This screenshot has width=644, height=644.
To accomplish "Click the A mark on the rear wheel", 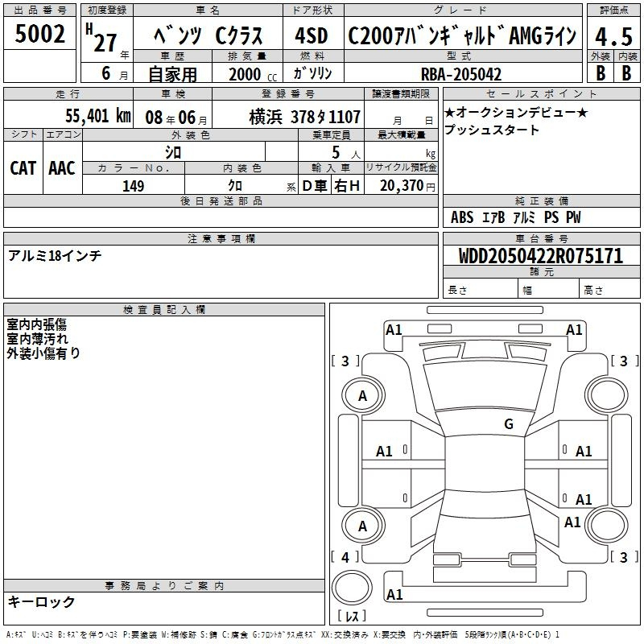I will click(x=363, y=526).
